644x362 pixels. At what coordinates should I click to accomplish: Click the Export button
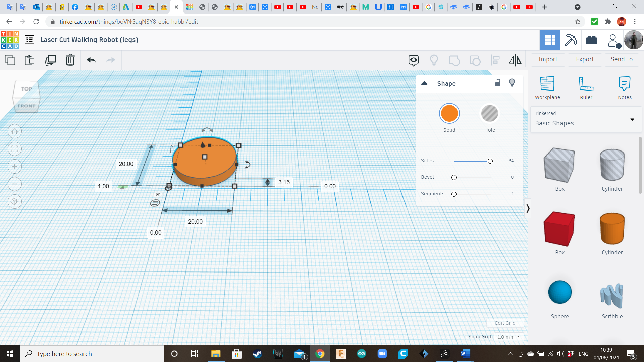click(x=584, y=59)
